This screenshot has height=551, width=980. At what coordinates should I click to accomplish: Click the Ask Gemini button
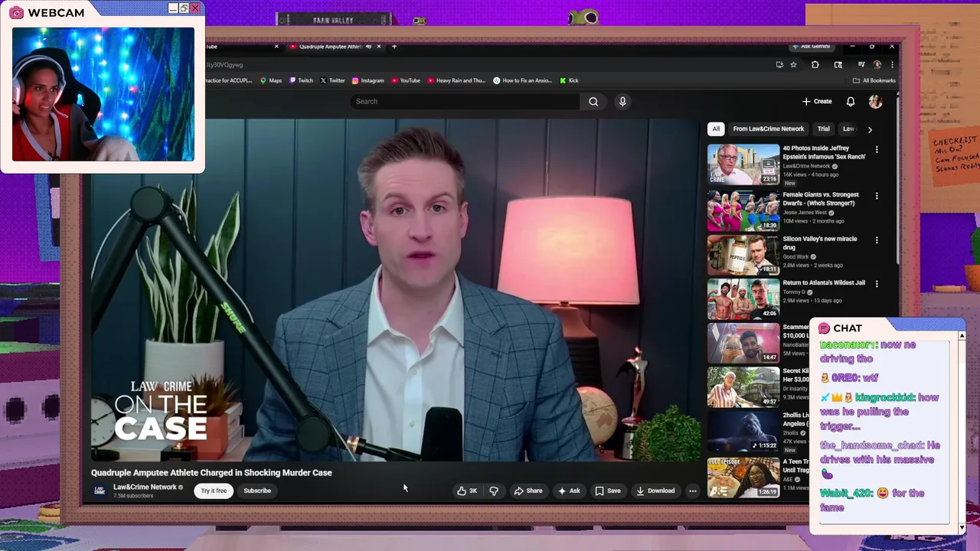click(811, 47)
